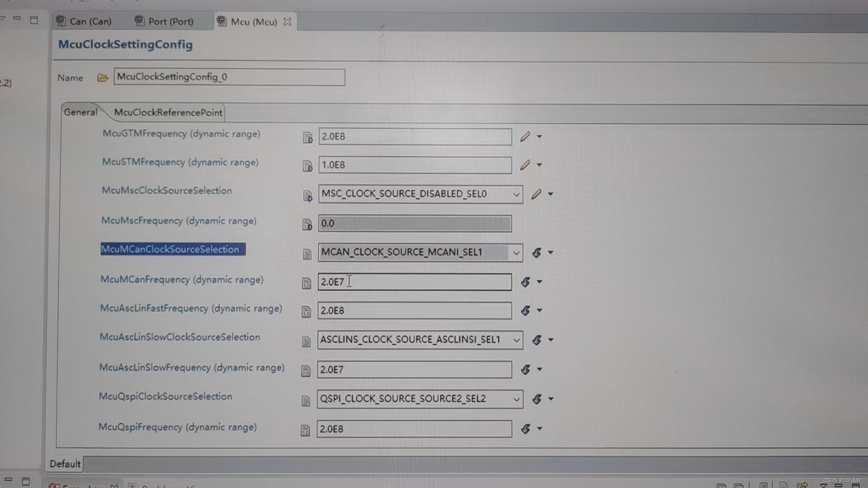This screenshot has width=868, height=488.
Task: Click the document icon before McuGTMFrequency field
Action: pos(307,138)
